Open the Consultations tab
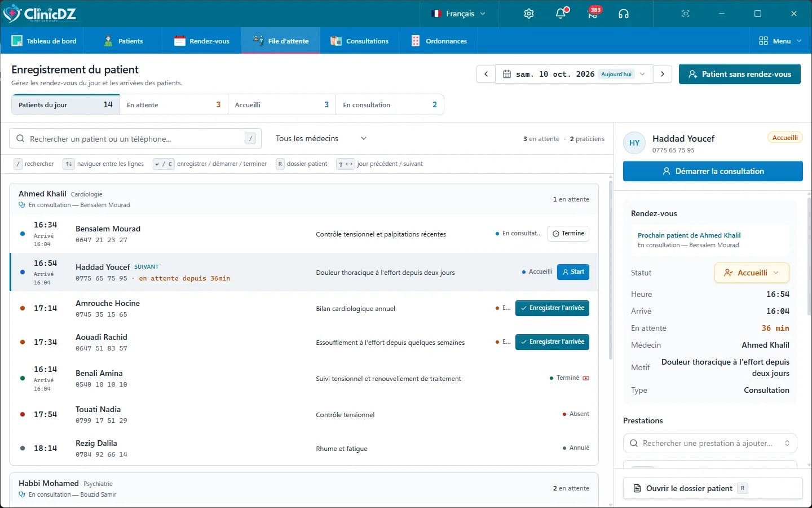This screenshot has width=812, height=508. [x=360, y=41]
